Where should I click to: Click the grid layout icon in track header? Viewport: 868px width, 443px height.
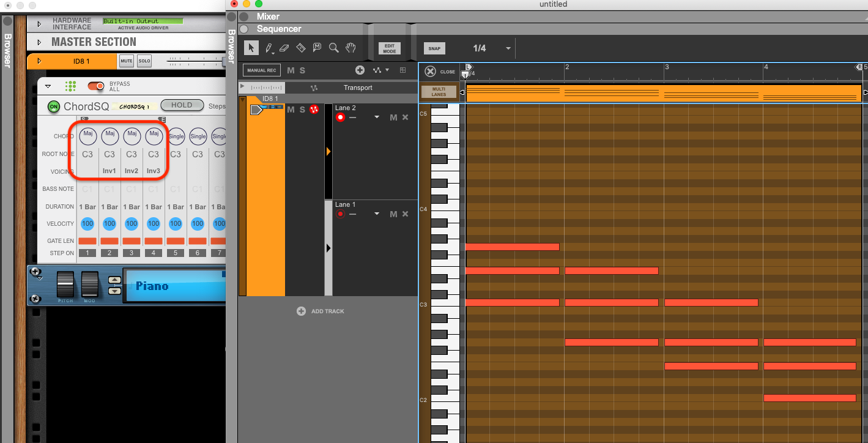pos(402,70)
